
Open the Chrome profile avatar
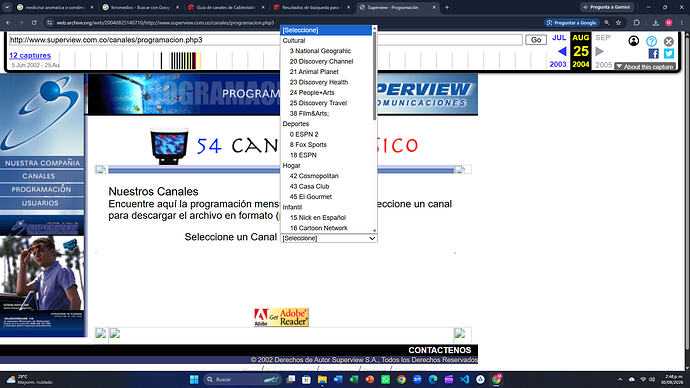pos(668,22)
